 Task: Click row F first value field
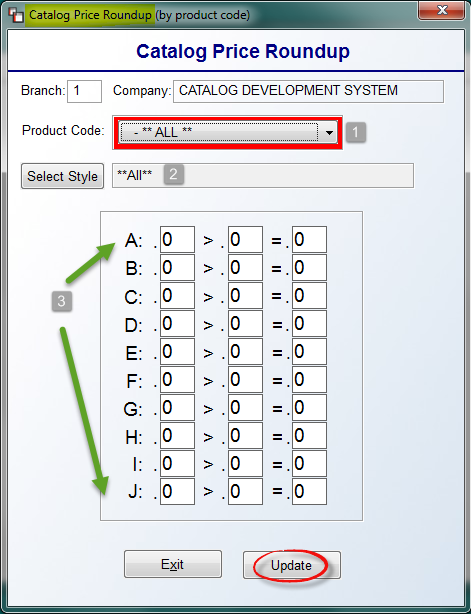177,379
